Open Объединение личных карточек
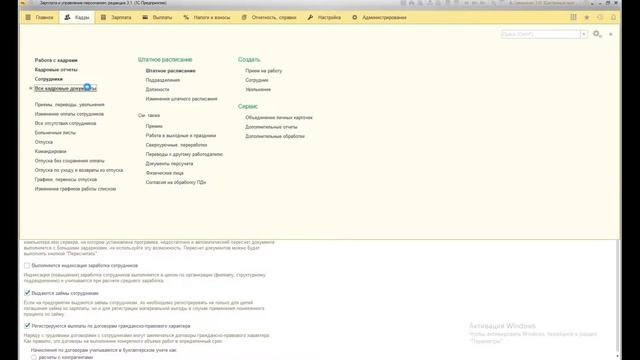This screenshot has width=640, height=360. click(279, 117)
